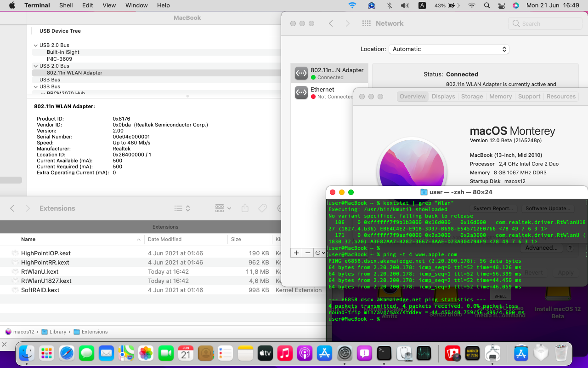The image size is (588, 368).
Task: Select RtWlanU.kext in Extensions list
Action: (x=40, y=272)
